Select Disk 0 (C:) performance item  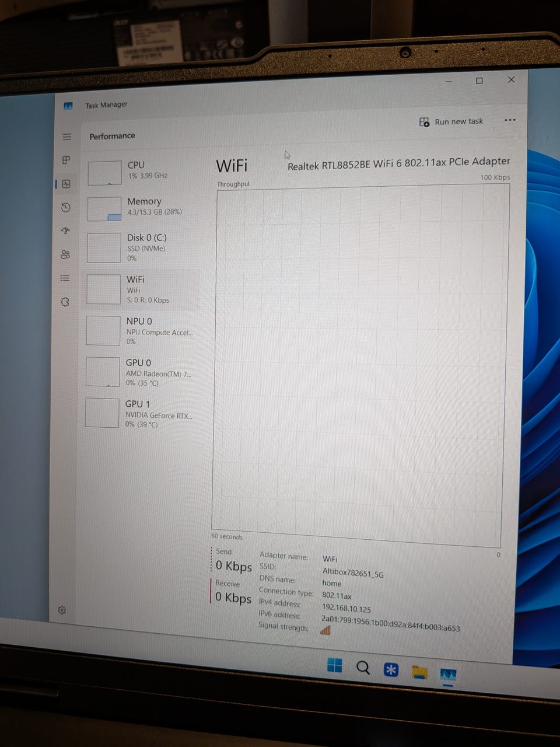(x=142, y=247)
